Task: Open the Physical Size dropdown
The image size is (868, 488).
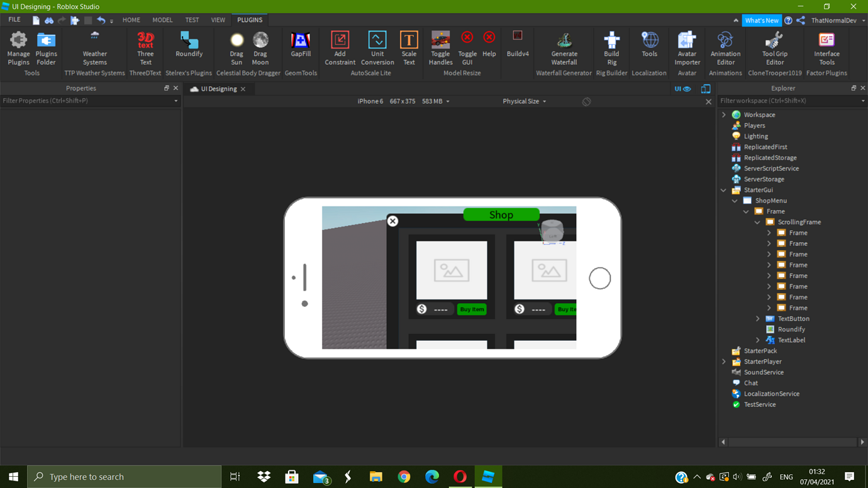Action: point(524,101)
